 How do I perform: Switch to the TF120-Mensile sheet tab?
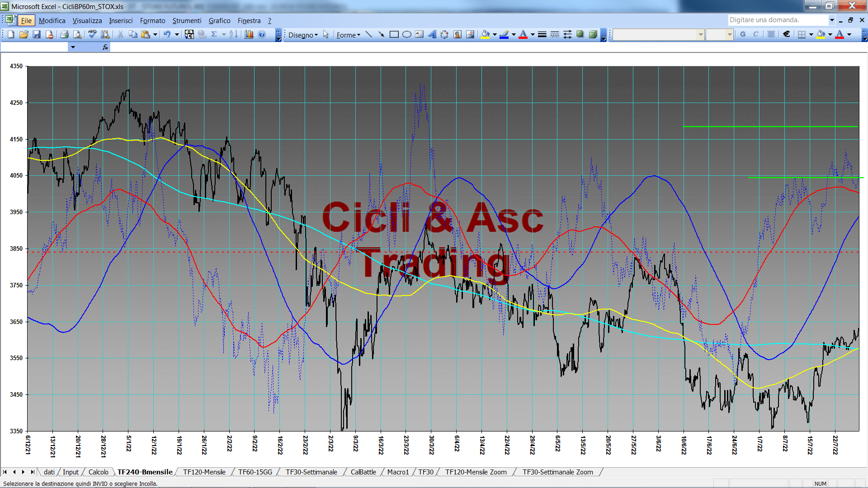pos(204,472)
